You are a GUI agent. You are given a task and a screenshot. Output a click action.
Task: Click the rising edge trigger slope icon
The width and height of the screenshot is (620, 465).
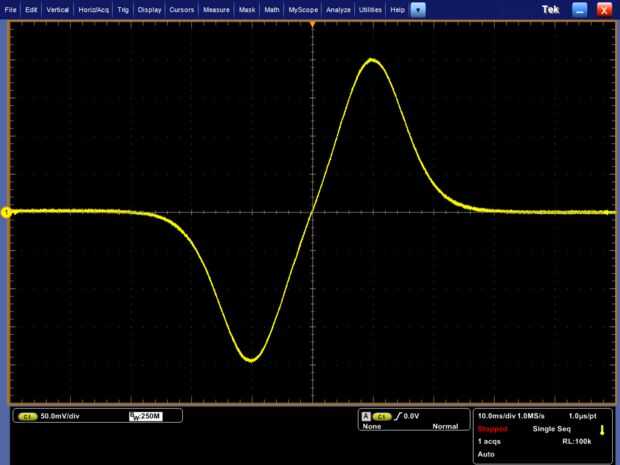click(397, 416)
